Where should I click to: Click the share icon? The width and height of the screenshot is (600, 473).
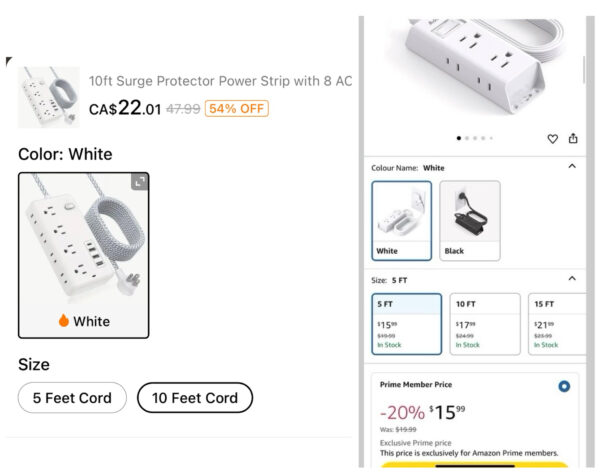[573, 139]
